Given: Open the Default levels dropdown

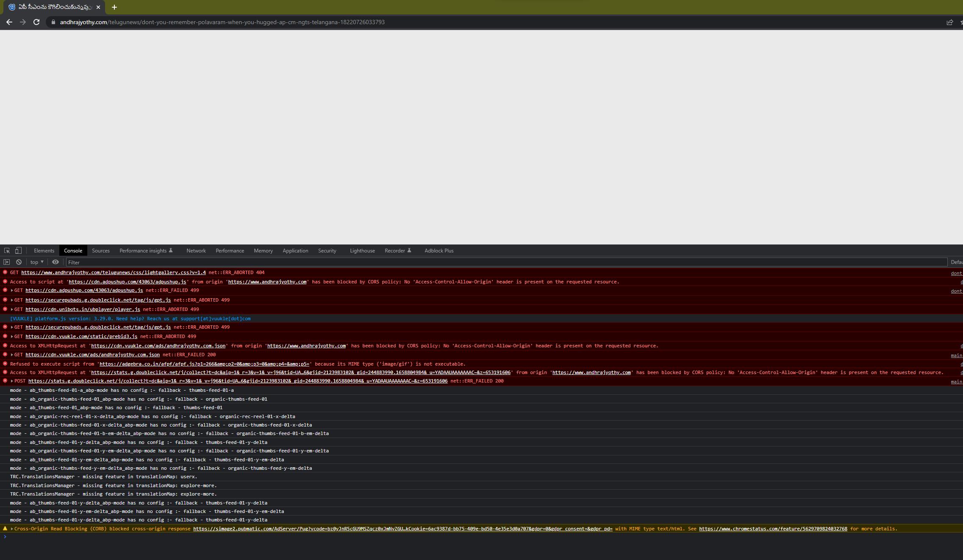Looking at the screenshot, I should (x=957, y=262).
